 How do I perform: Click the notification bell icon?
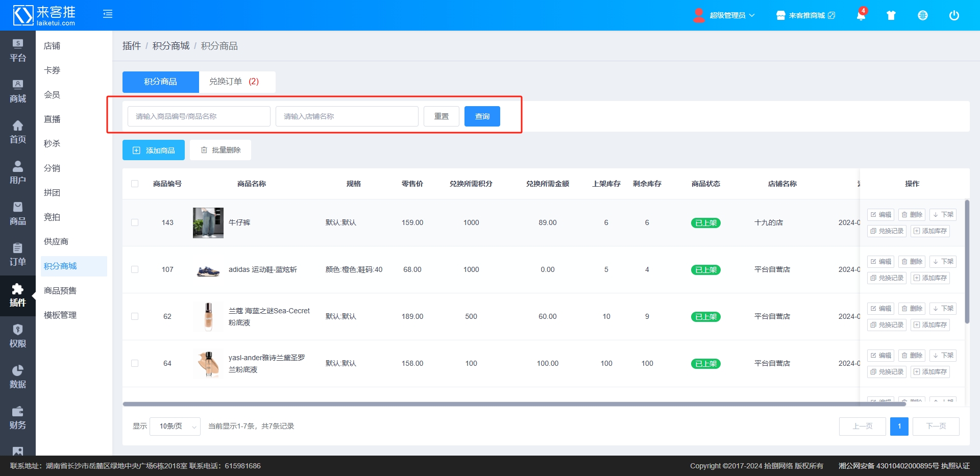(861, 15)
